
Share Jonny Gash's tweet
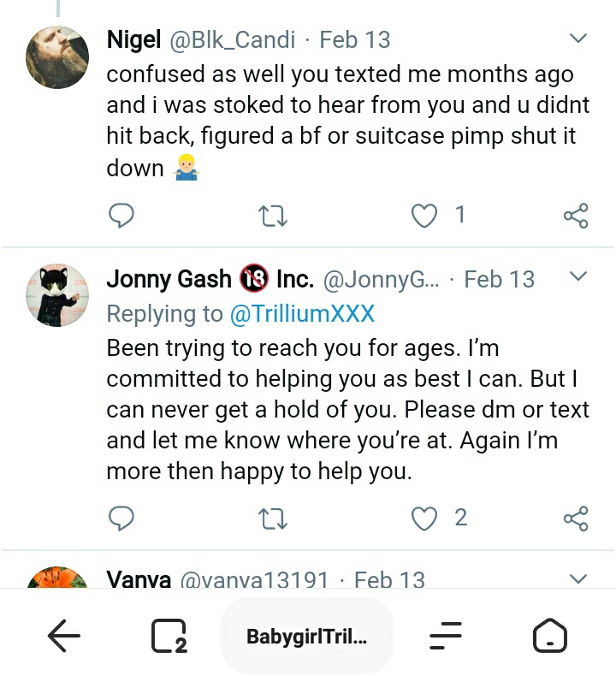point(576,518)
